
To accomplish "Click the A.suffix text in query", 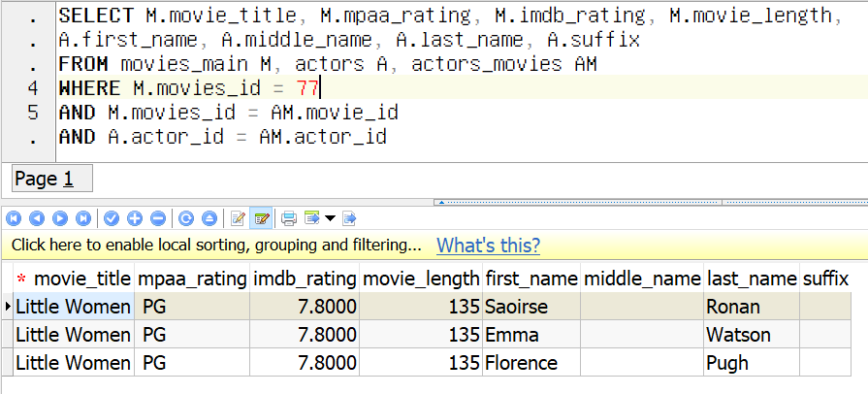I will pos(594,40).
